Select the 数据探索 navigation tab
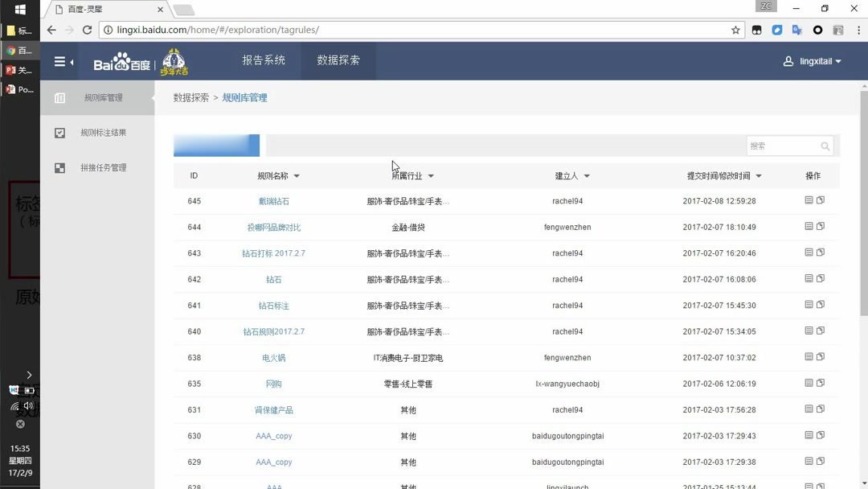 pyautogui.click(x=338, y=60)
